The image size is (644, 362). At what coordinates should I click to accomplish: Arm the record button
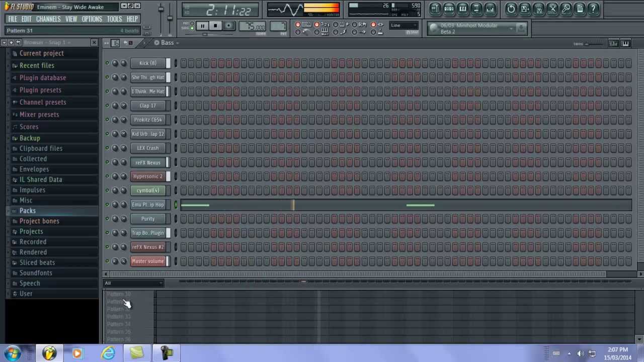[228, 26]
